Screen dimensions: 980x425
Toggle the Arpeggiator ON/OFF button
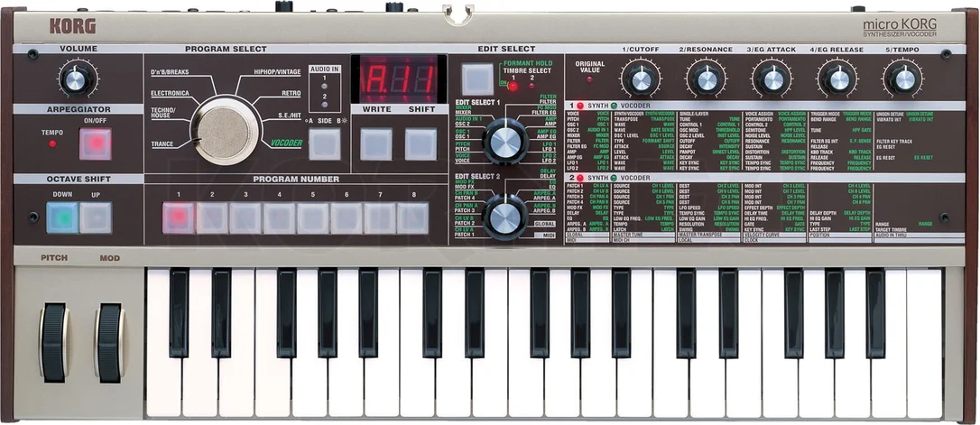click(x=96, y=143)
